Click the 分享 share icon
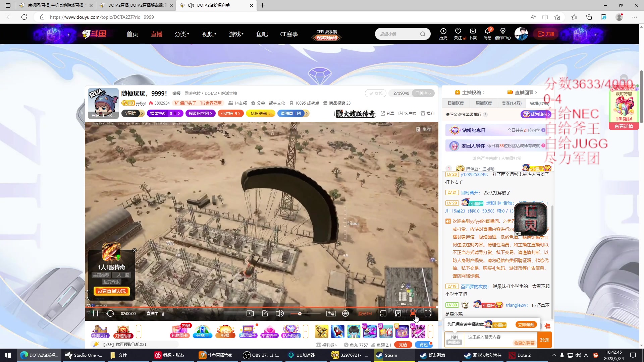 click(387, 113)
